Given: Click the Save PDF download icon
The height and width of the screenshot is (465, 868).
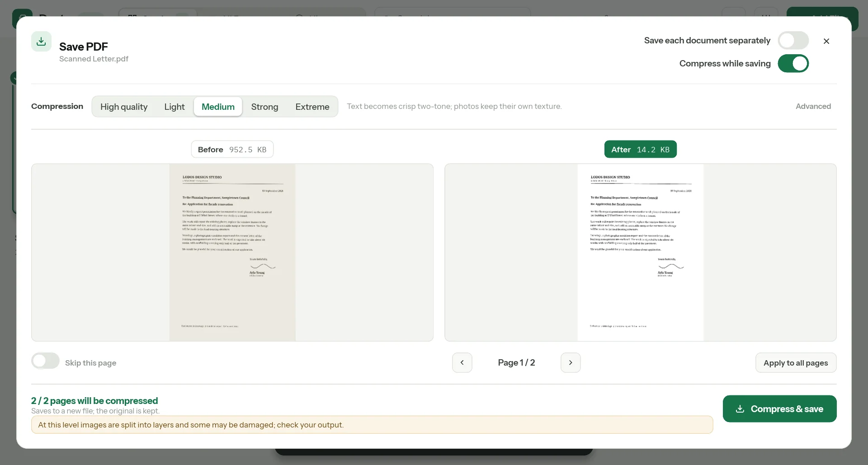Looking at the screenshot, I should [x=41, y=42].
